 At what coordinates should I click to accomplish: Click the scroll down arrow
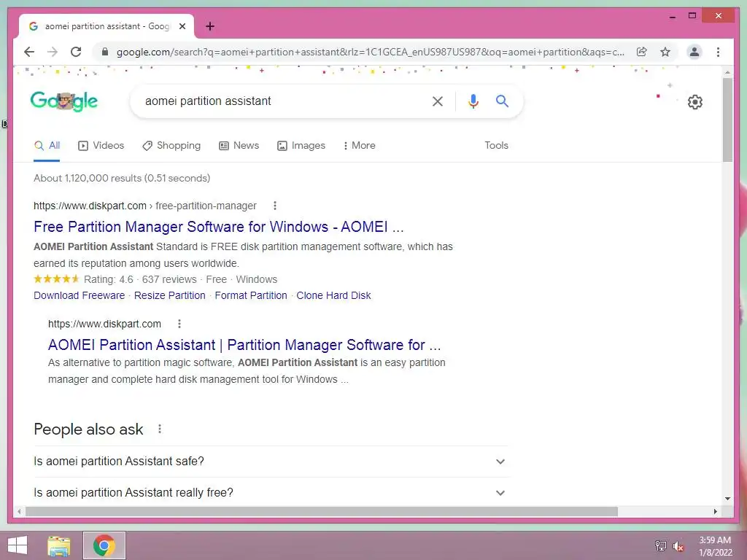pyautogui.click(x=727, y=499)
